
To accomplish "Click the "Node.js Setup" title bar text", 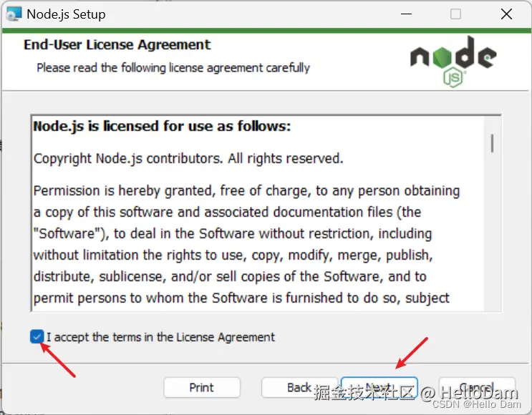I will [x=66, y=14].
